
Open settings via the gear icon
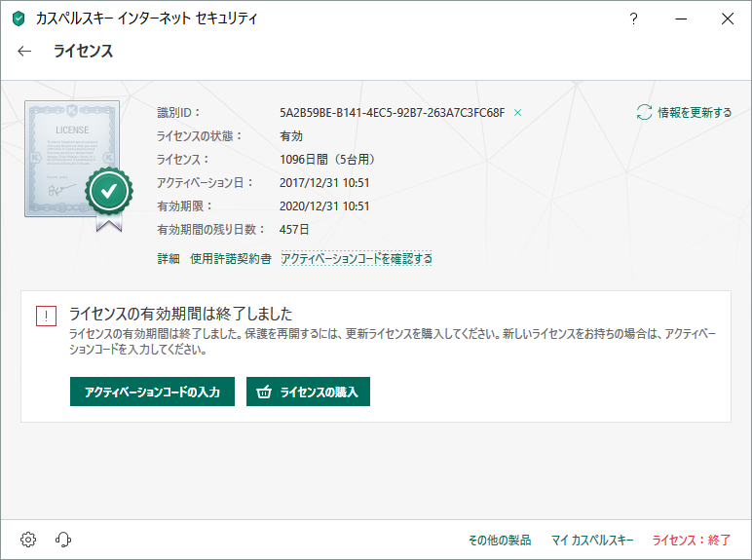click(x=28, y=539)
